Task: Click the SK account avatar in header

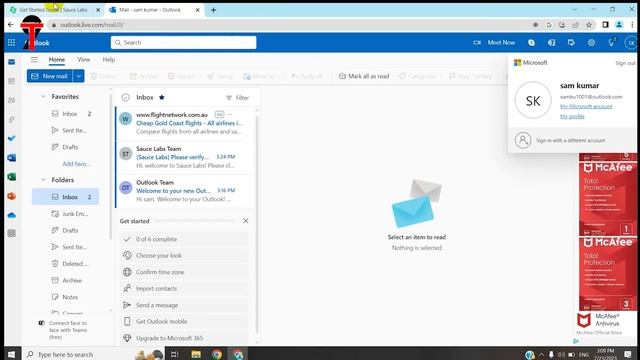Action: [x=631, y=42]
